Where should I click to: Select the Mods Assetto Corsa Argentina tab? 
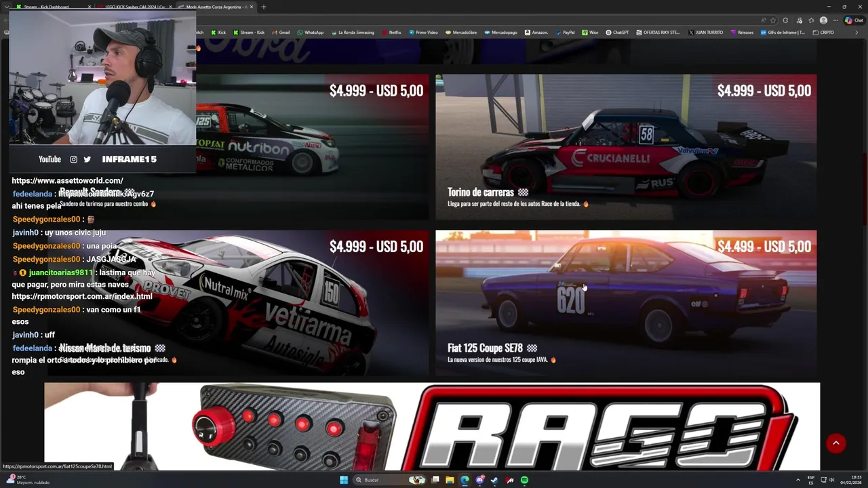(216, 7)
